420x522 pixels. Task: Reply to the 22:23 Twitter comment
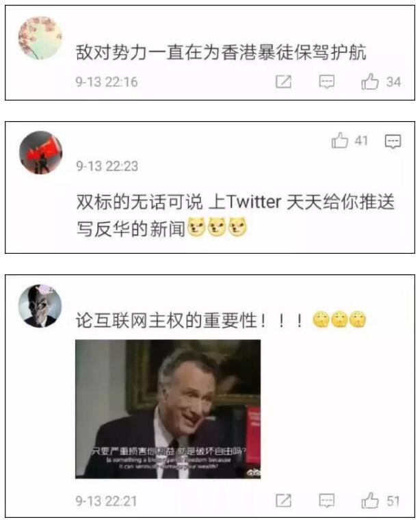point(393,142)
